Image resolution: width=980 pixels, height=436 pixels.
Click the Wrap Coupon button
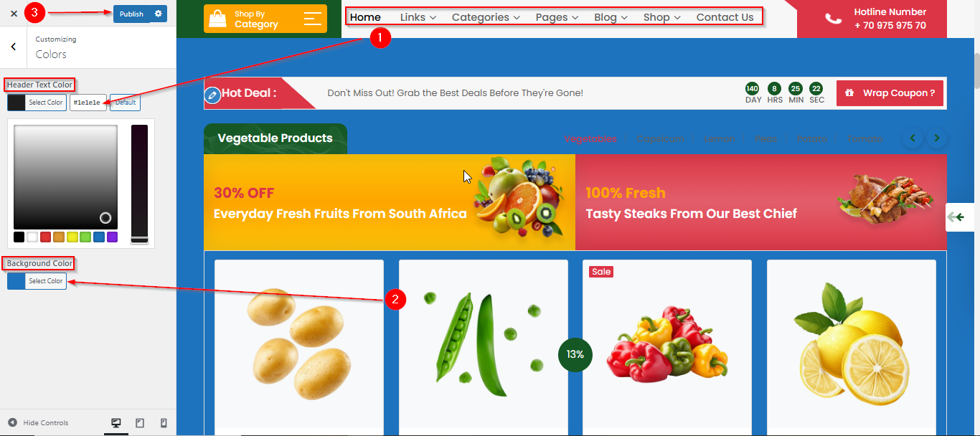click(x=890, y=93)
